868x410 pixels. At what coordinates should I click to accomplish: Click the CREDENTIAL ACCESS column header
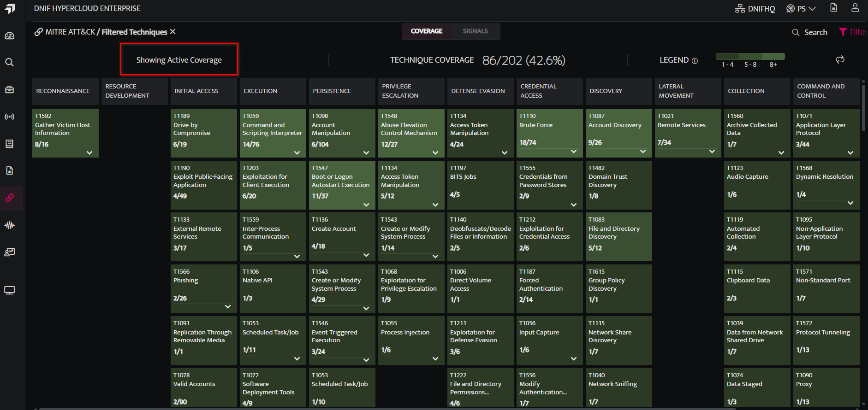550,91
